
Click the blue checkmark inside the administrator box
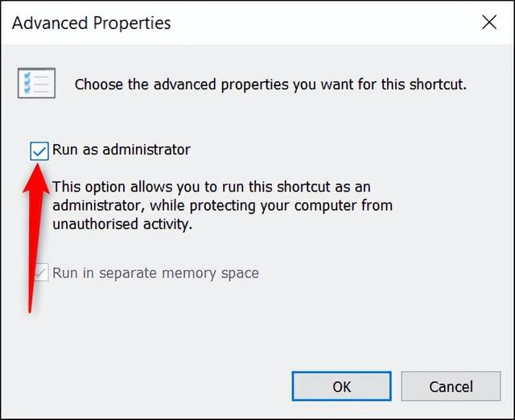[x=39, y=151]
